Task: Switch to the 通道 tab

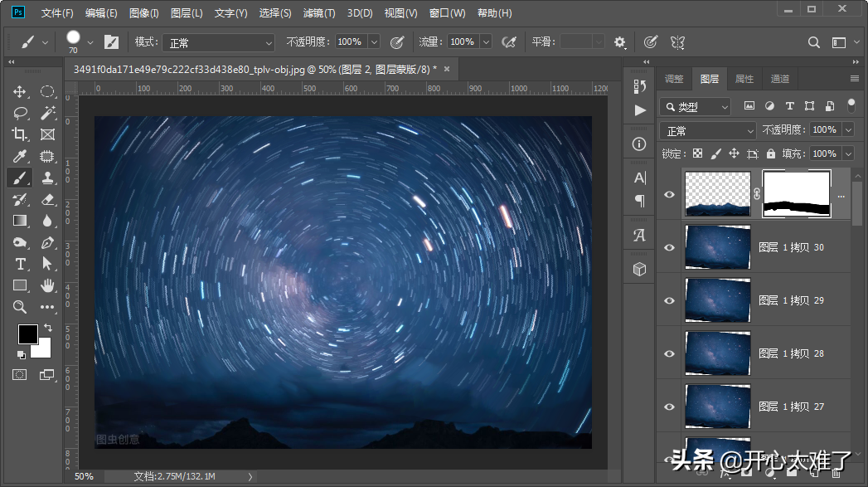Action: 780,79
